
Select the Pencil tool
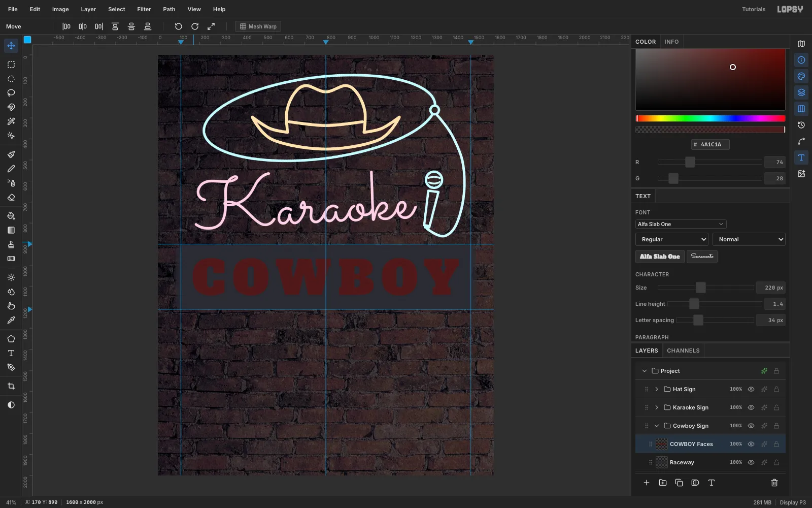pyautogui.click(x=11, y=169)
